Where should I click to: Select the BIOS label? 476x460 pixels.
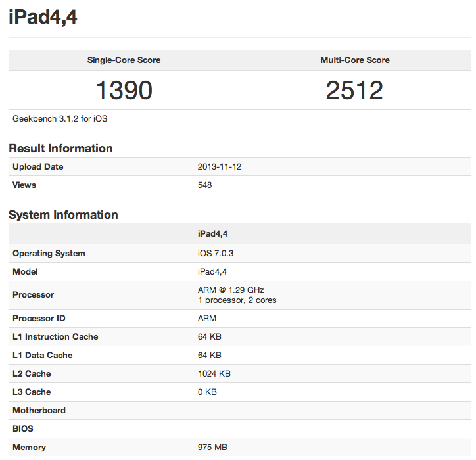(x=23, y=428)
